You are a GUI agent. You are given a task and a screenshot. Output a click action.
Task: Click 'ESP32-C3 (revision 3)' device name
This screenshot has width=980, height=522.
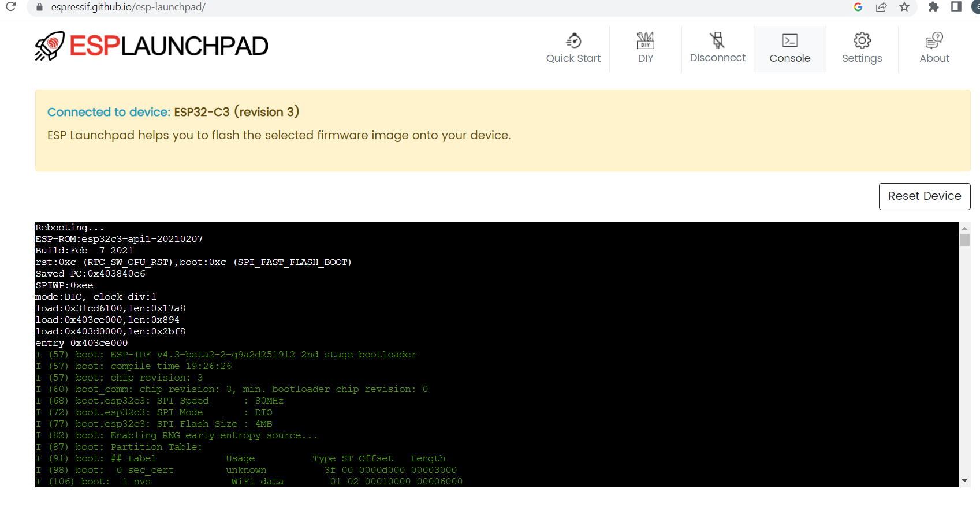pos(237,112)
